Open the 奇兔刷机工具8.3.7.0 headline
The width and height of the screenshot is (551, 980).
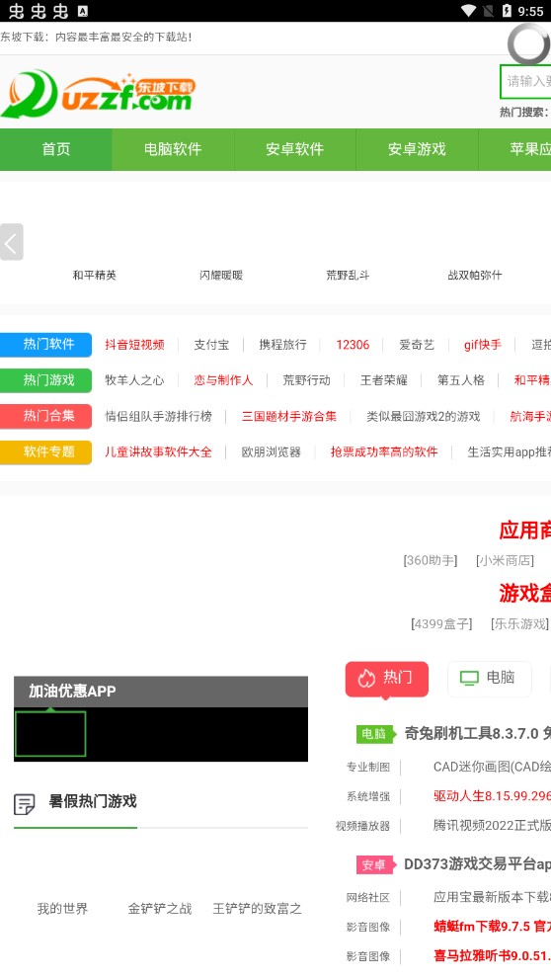tap(478, 734)
